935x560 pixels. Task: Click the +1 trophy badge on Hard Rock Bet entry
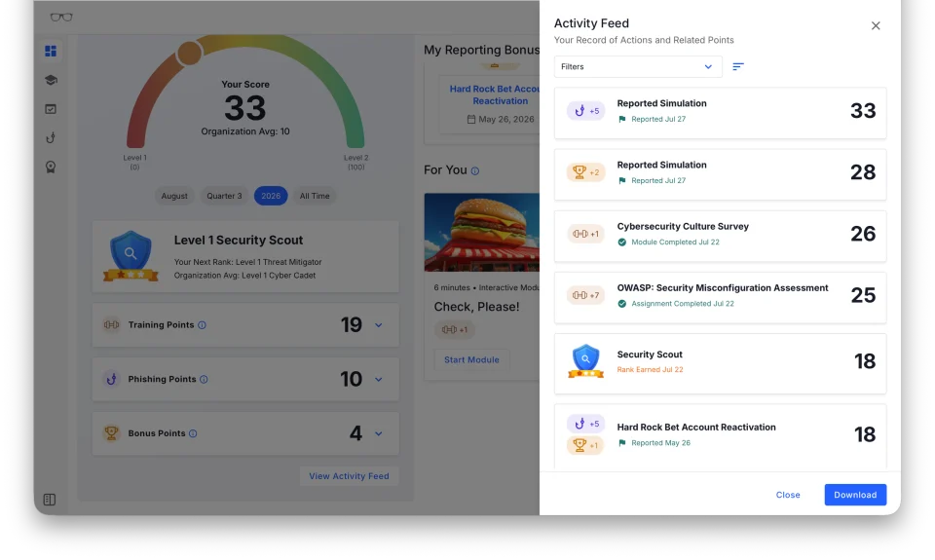[585, 445]
